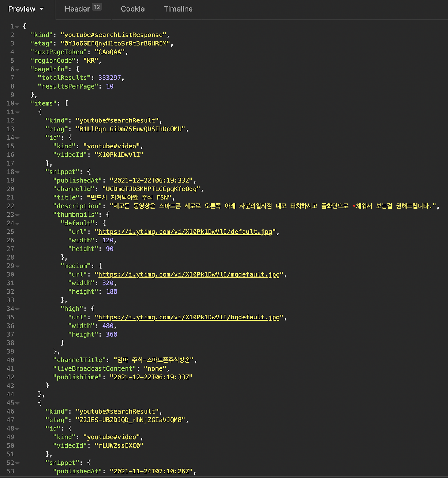
Task: Click the "youtube#searchResult" value on line 12
Action: click(x=117, y=121)
